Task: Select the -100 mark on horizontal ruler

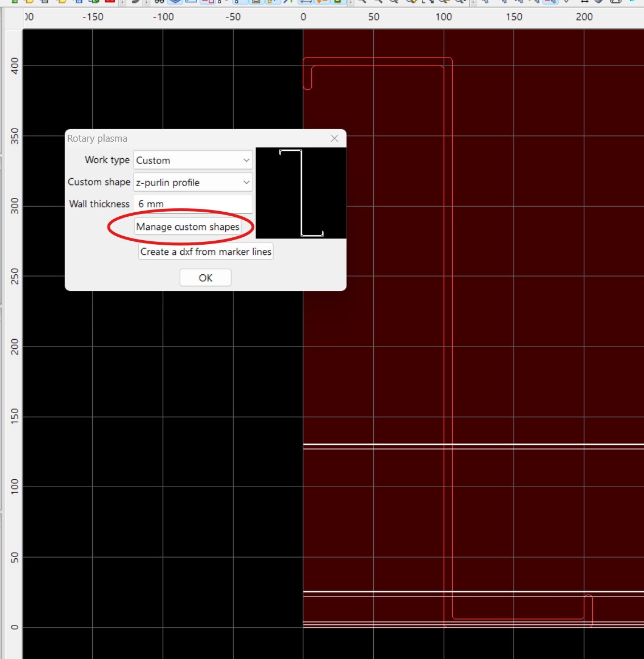Action: click(163, 17)
